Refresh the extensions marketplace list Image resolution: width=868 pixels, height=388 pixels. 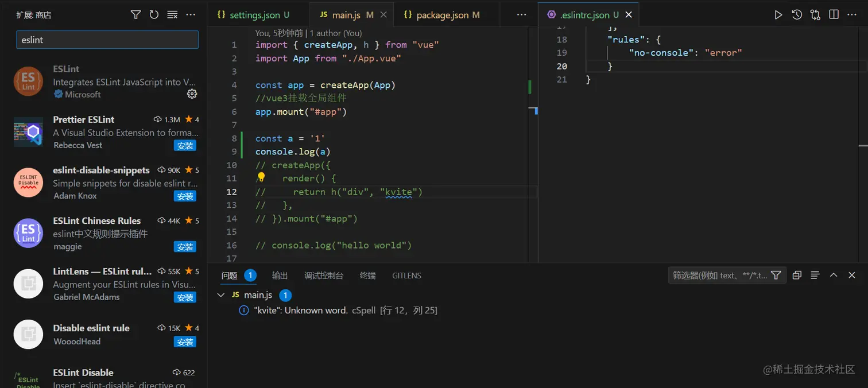click(154, 15)
